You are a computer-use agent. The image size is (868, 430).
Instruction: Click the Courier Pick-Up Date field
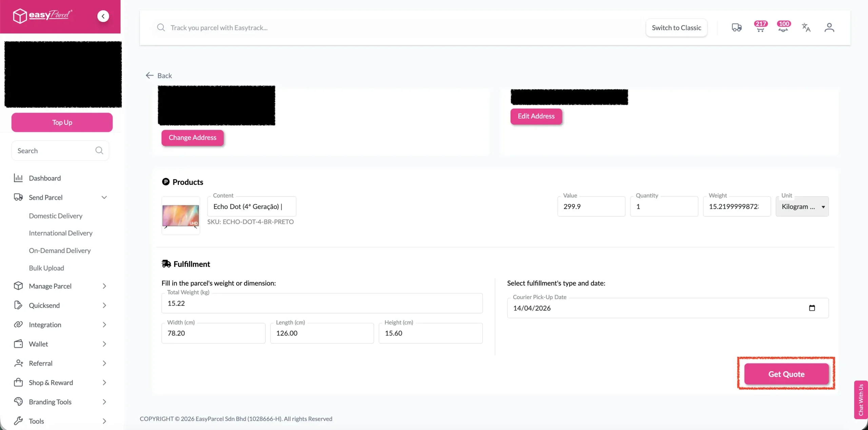click(668, 308)
